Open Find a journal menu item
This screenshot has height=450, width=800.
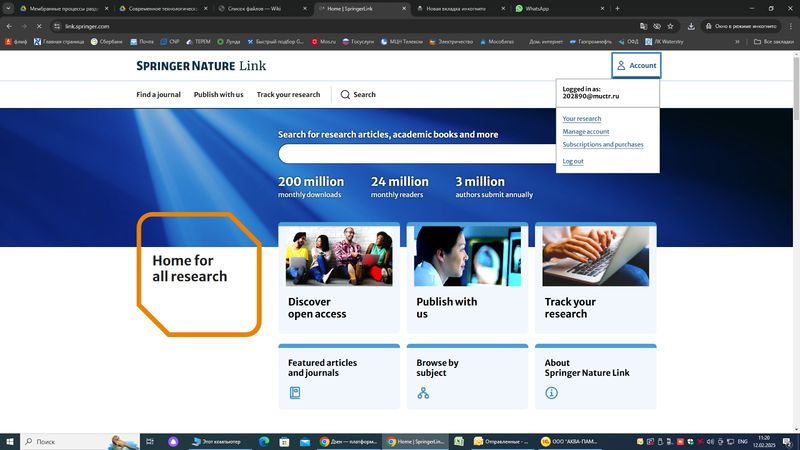158,94
